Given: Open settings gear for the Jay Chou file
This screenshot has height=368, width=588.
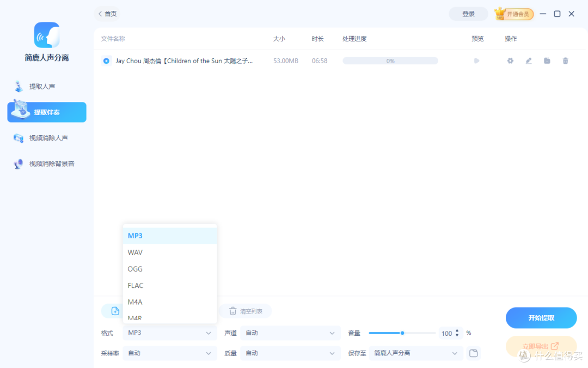Looking at the screenshot, I should pyautogui.click(x=510, y=61).
